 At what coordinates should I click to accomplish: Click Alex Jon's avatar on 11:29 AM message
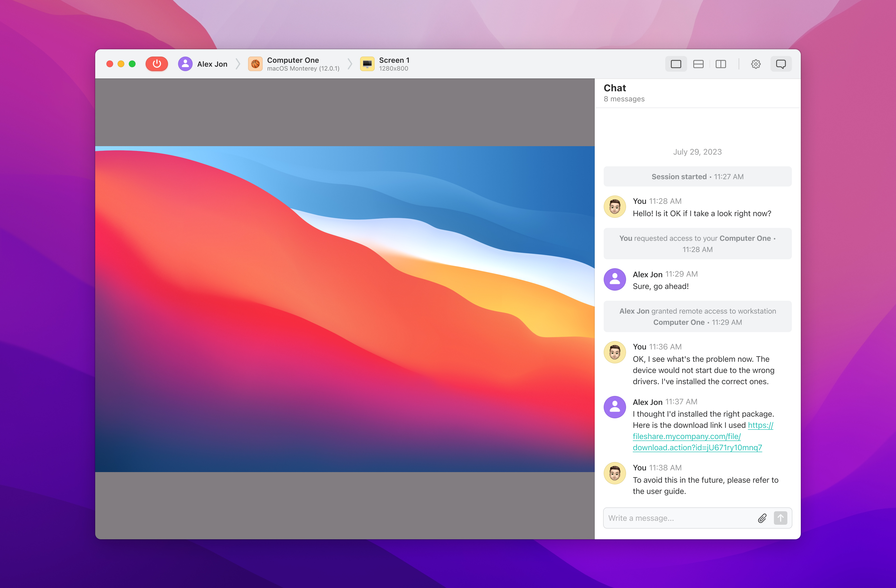(615, 279)
